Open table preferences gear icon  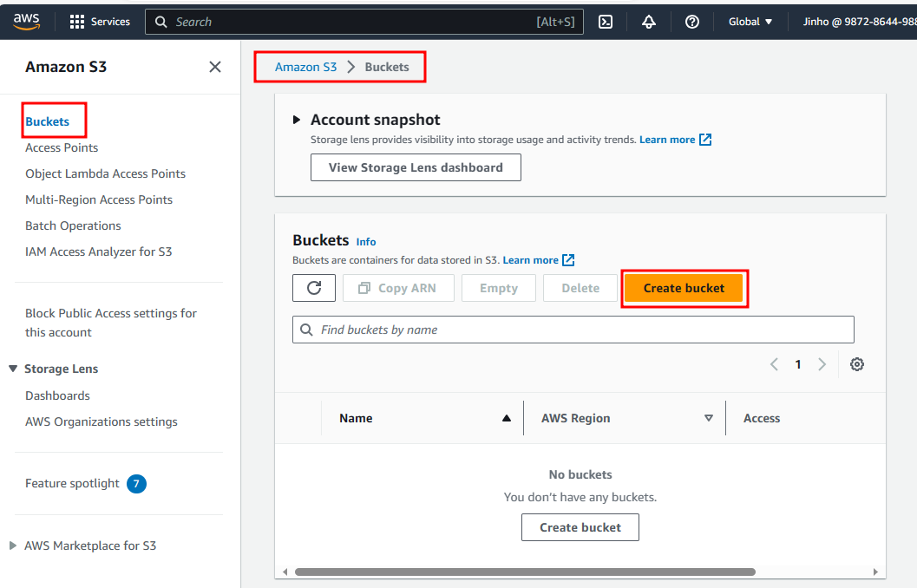coord(857,364)
